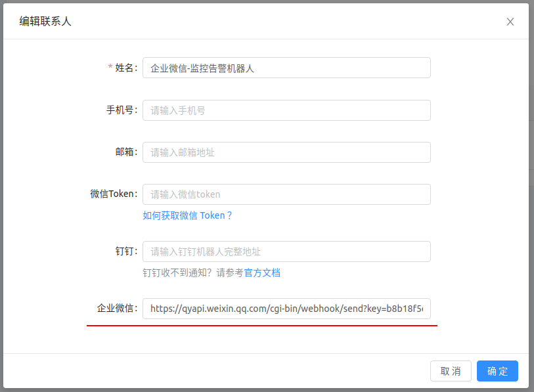
Task: Click the 微信Token field label
Action: (x=113, y=194)
